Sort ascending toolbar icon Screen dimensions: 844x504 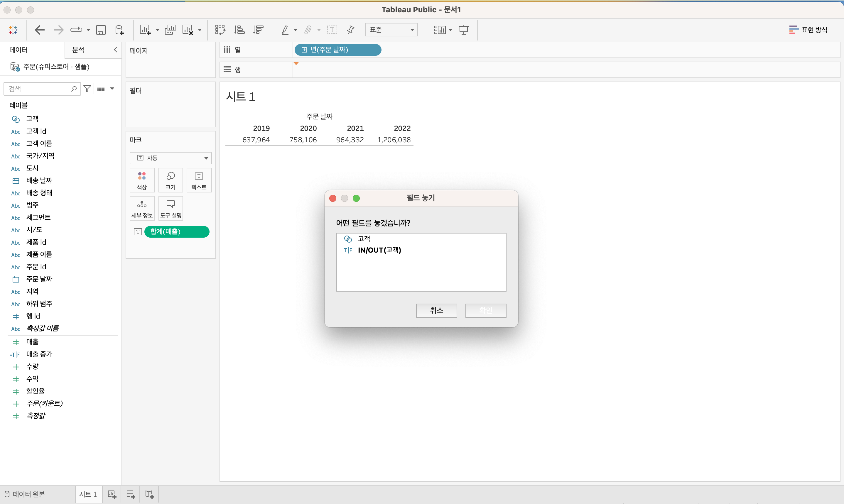239,30
